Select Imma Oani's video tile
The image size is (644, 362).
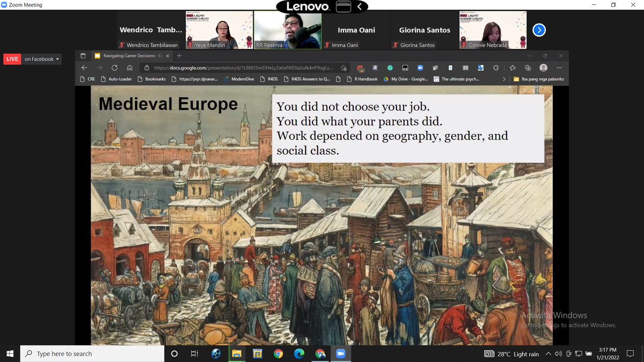pos(356,31)
